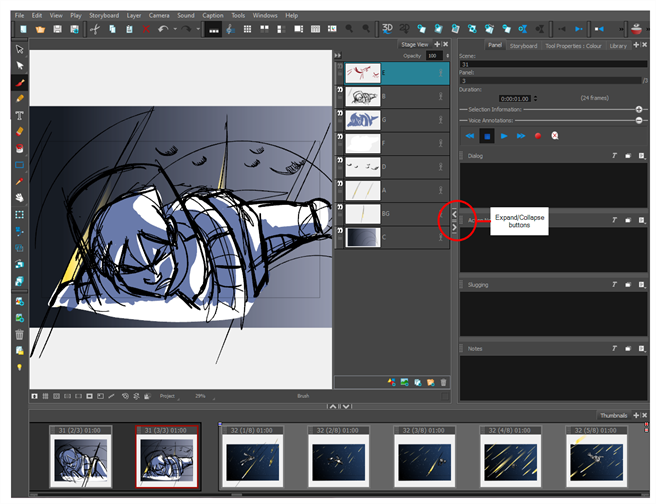Toggle visibility of layer C
The height and width of the screenshot is (504, 656).
point(340,230)
